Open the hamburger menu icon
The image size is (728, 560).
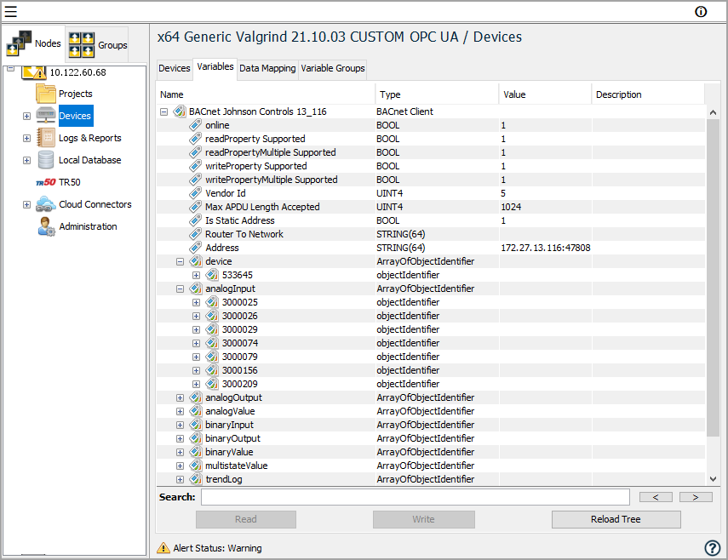click(11, 12)
